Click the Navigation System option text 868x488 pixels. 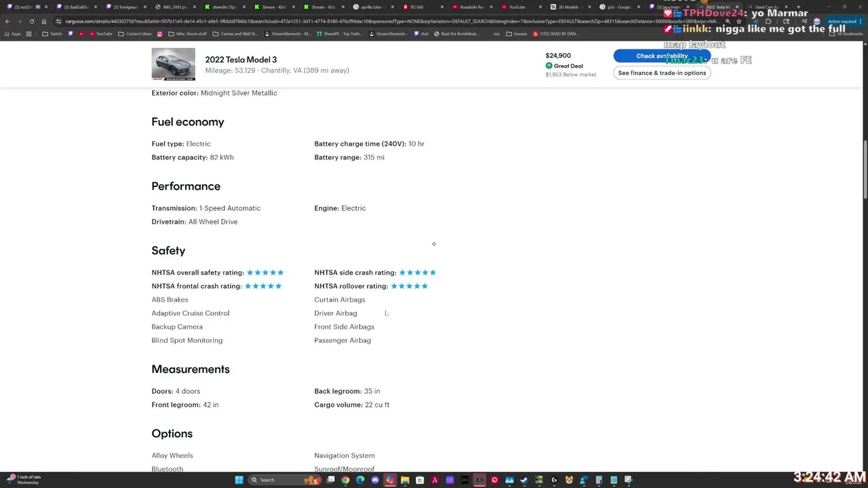coord(344,455)
